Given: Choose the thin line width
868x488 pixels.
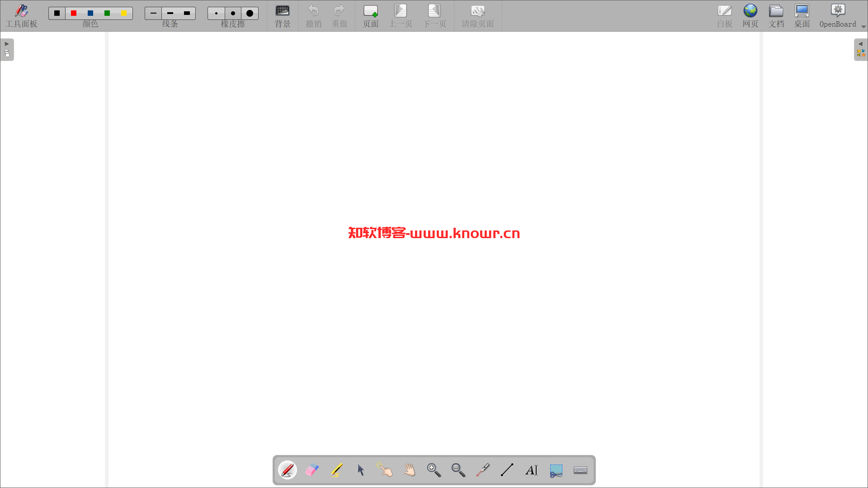Looking at the screenshot, I should (153, 13).
